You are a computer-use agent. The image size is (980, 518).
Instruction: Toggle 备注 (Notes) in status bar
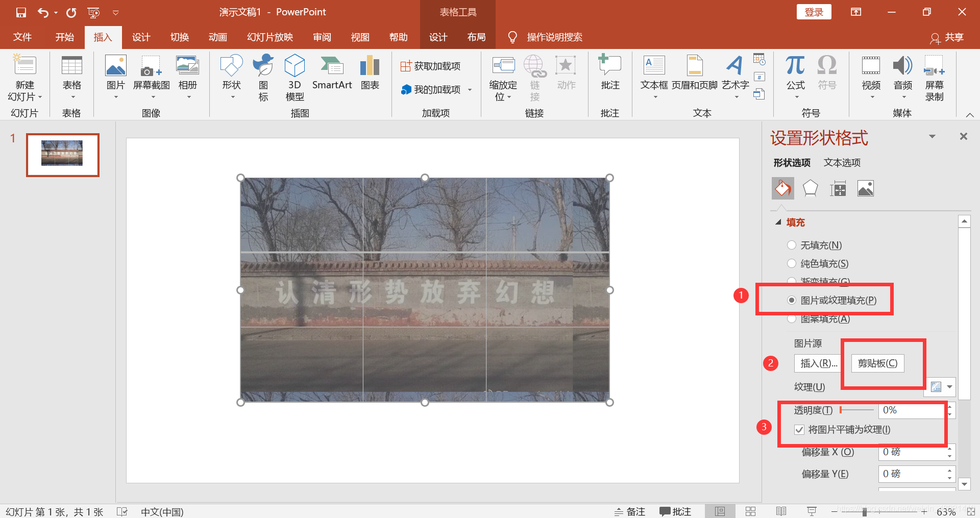point(630,511)
